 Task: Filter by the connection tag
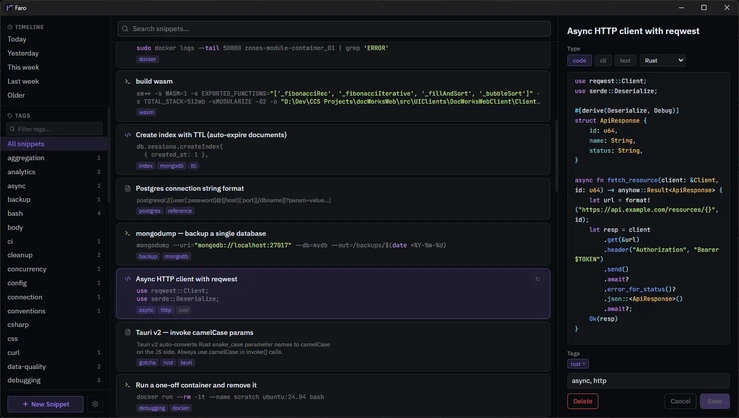pyautogui.click(x=54, y=297)
